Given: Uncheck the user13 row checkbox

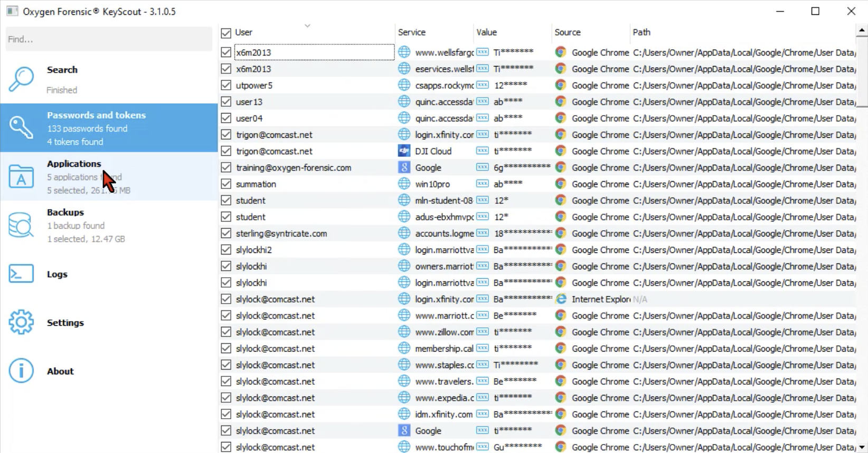Looking at the screenshot, I should [x=226, y=101].
